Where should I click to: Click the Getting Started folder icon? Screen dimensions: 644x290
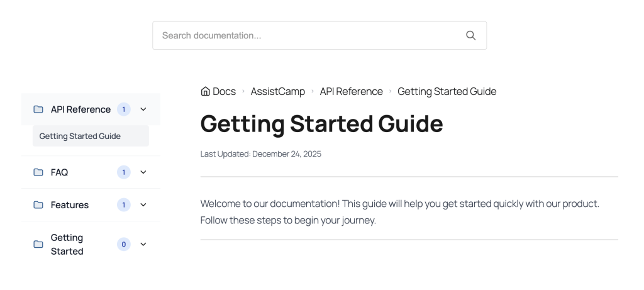(x=38, y=245)
